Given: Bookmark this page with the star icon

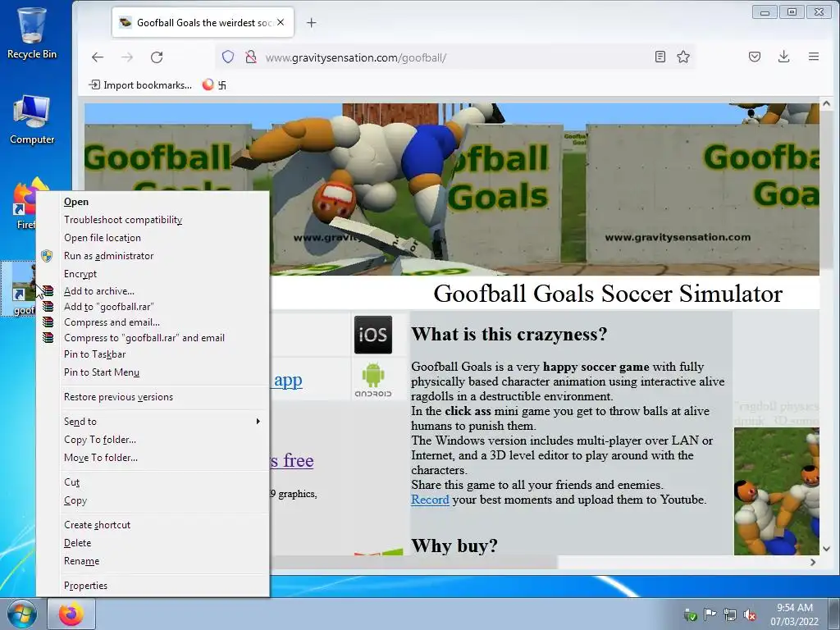Looking at the screenshot, I should (x=683, y=57).
